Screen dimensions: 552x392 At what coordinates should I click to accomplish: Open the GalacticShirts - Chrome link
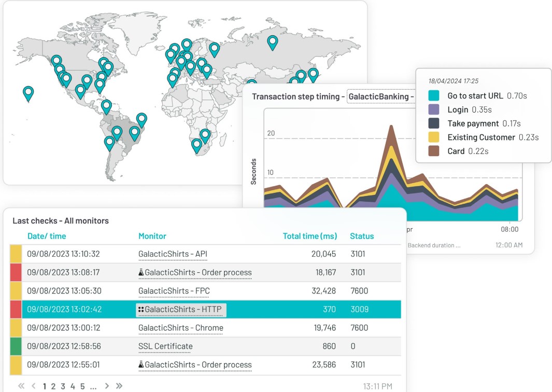pyautogui.click(x=180, y=328)
